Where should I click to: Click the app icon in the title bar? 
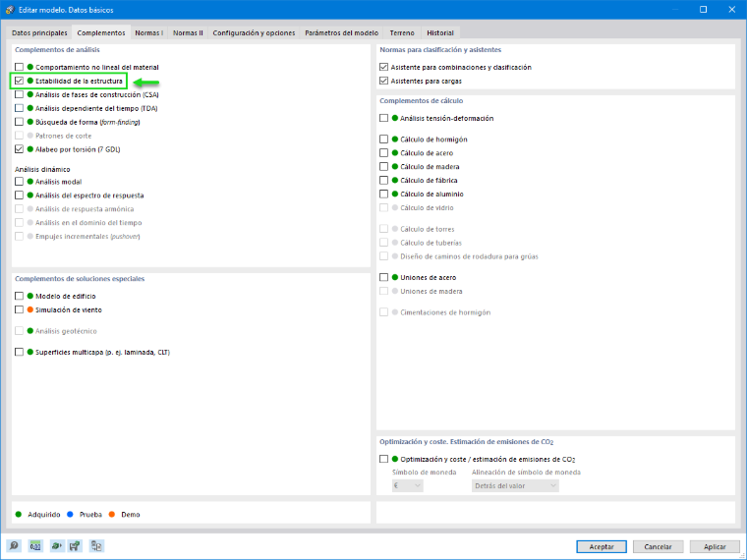coord(10,10)
